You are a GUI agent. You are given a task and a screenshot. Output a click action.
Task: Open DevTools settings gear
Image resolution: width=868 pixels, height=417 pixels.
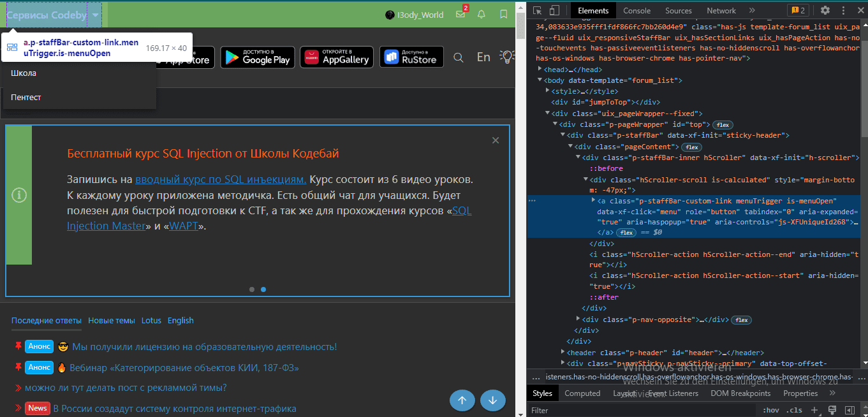[825, 10]
